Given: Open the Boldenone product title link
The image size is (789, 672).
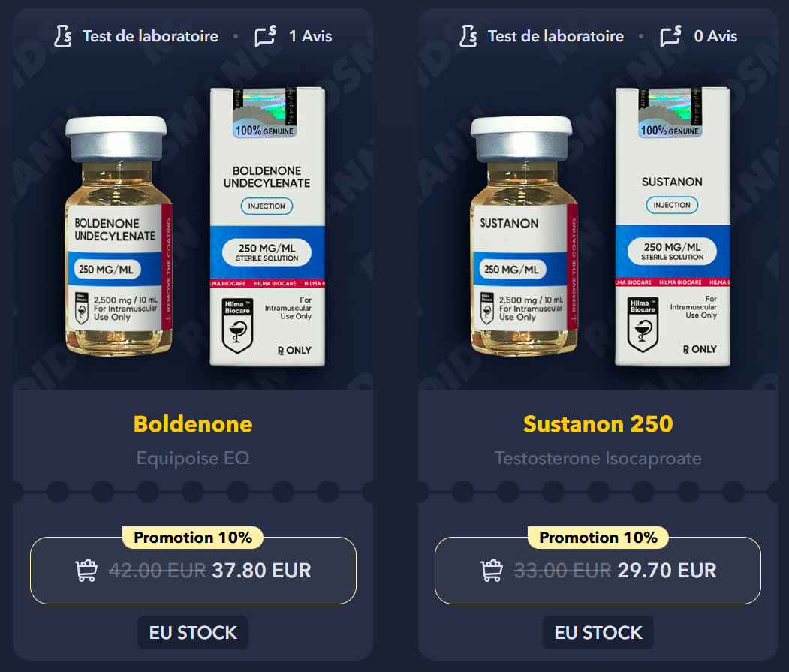Looking at the screenshot, I should click(193, 423).
